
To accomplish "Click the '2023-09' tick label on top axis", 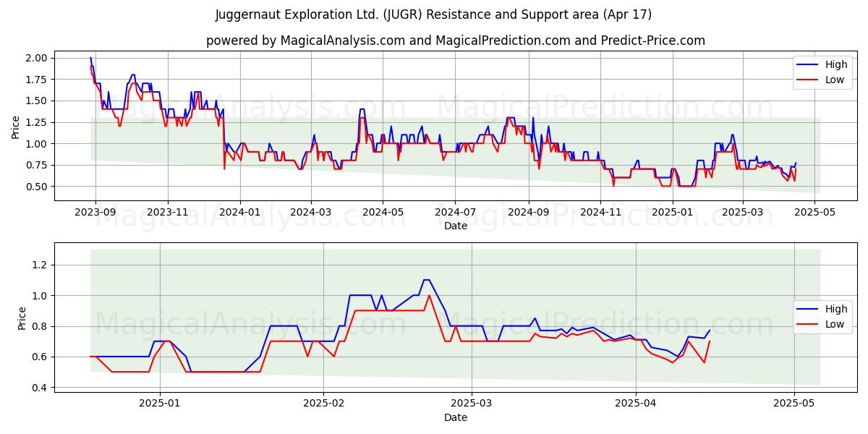I will [95, 213].
